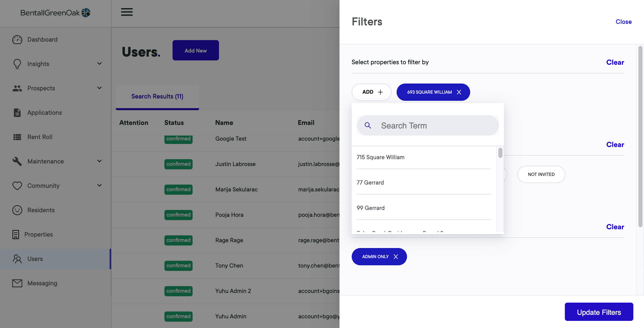Click the Search Term input field
This screenshot has height=328, width=644.
point(428,125)
